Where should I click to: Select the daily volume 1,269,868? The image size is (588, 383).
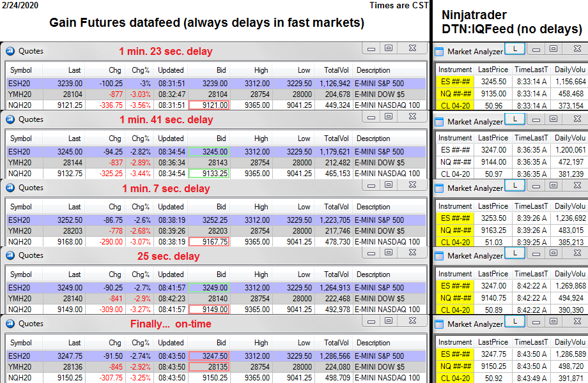click(570, 286)
